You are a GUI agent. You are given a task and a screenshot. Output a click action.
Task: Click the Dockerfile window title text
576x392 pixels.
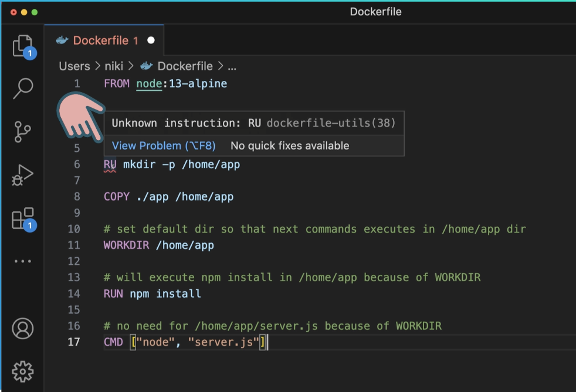point(375,12)
